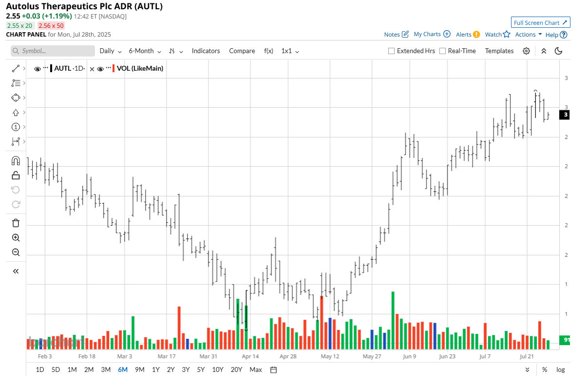Image resolution: width=588 pixels, height=389 pixels.
Task: Click the VOL red color swatch
Action: point(114,69)
